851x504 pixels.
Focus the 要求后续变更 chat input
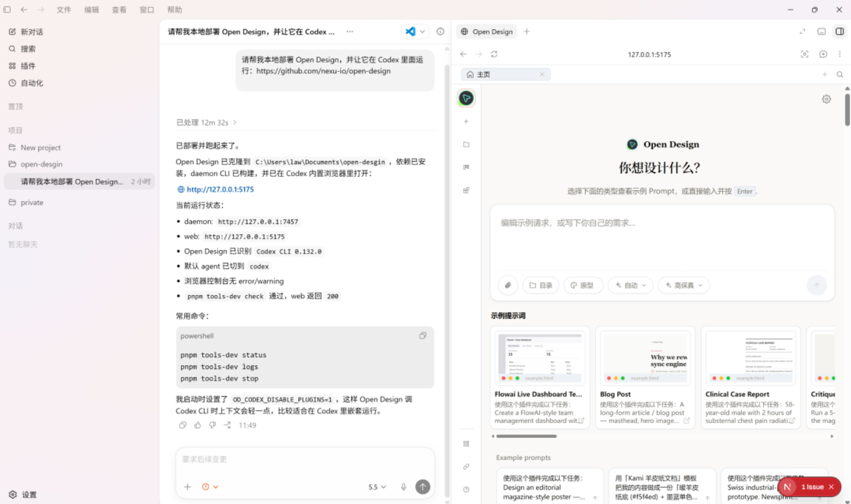[305, 460]
